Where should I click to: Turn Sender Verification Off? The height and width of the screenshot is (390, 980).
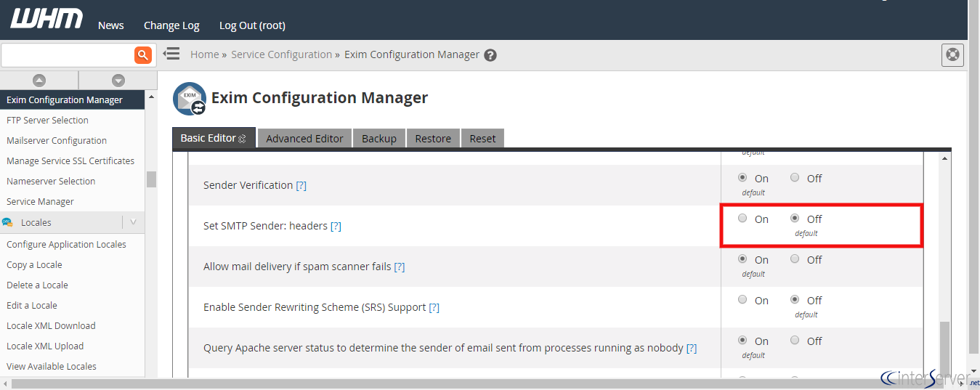click(795, 177)
